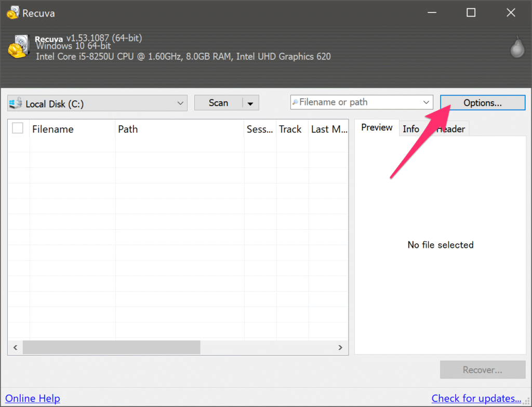This screenshot has height=407, width=532.
Task: Sort by Filename column header
Action: coord(72,129)
